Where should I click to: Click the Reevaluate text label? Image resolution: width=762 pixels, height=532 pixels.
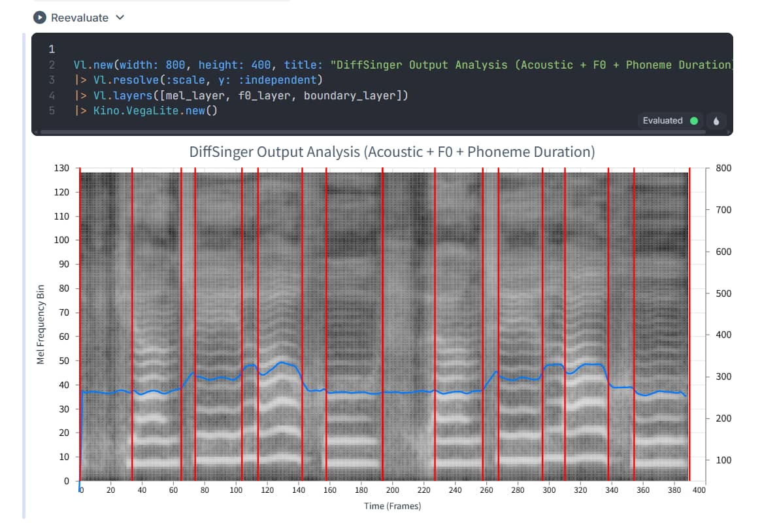pyautogui.click(x=79, y=18)
